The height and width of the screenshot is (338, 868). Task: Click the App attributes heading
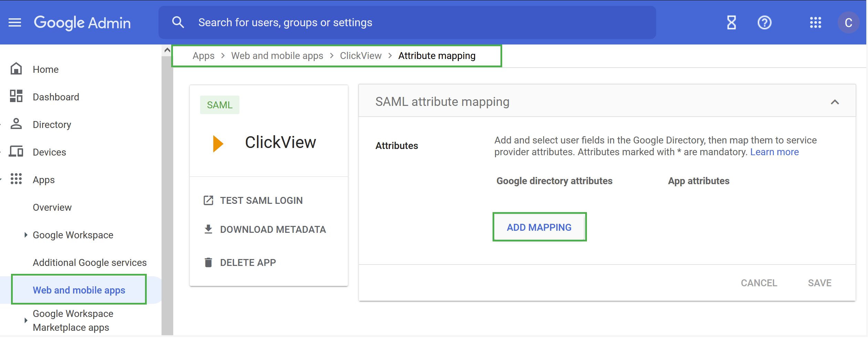click(x=699, y=181)
